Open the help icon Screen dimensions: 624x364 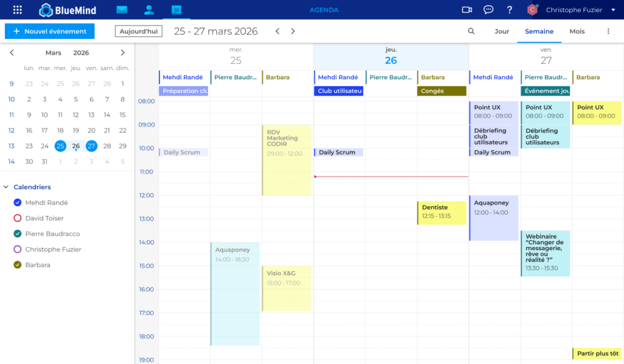(509, 9)
